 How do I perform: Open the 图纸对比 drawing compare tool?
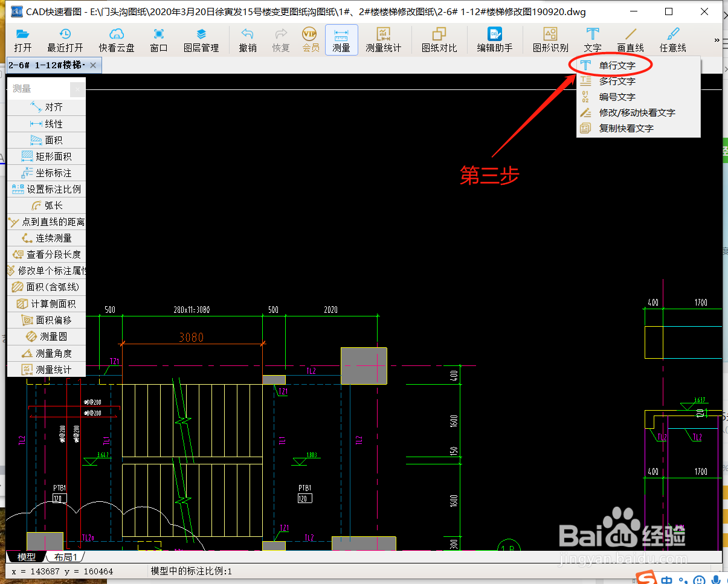[x=439, y=39]
